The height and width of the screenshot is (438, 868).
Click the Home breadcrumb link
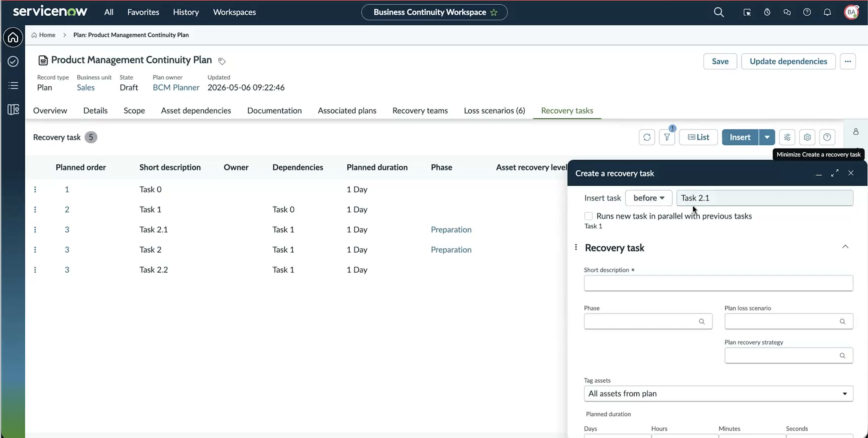click(43, 35)
